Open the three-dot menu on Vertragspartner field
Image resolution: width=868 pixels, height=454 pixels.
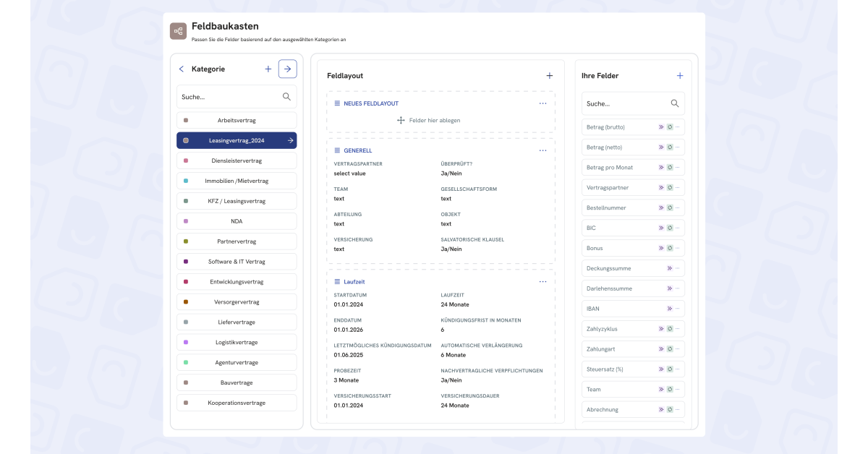click(678, 187)
